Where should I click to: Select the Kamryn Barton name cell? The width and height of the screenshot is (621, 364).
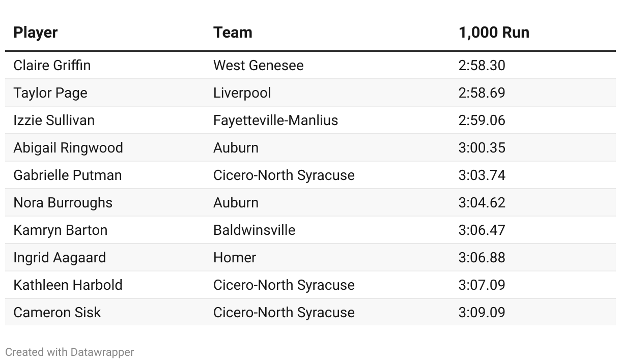pyautogui.click(x=60, y=230)
